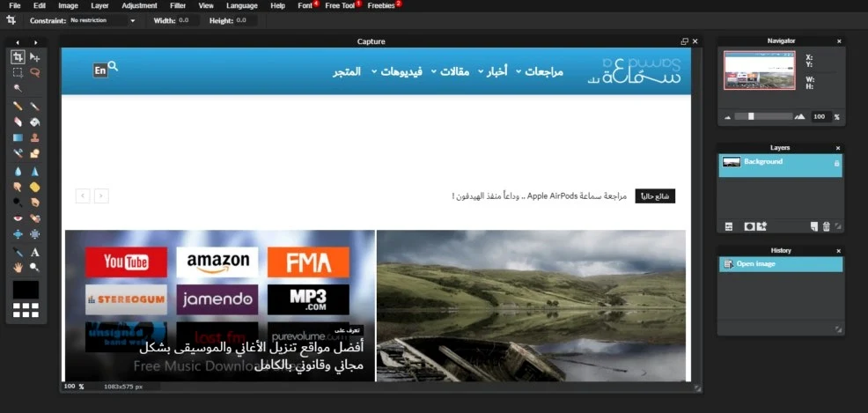Select the Smudge finger tool
The image size is (868, 413).
coord(18,187)
